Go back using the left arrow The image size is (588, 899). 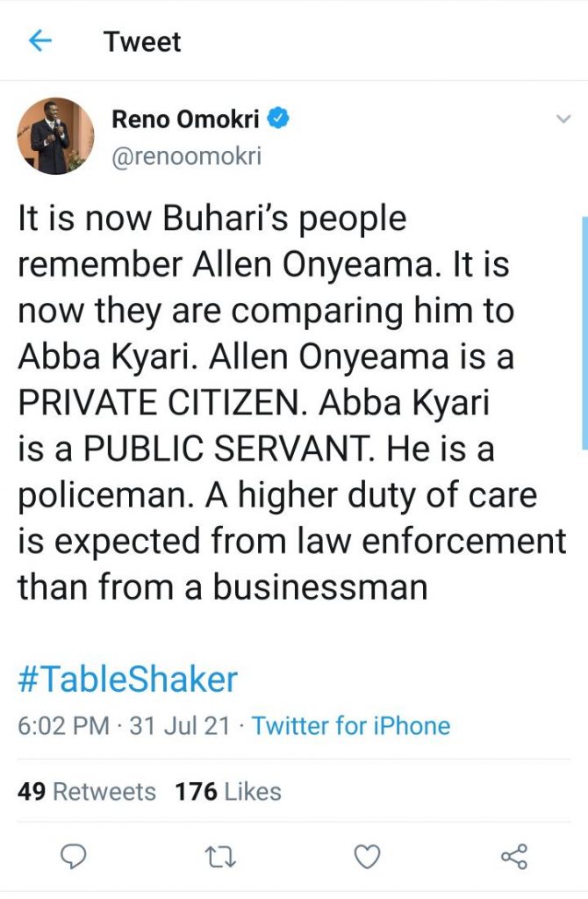coord(40,41)
